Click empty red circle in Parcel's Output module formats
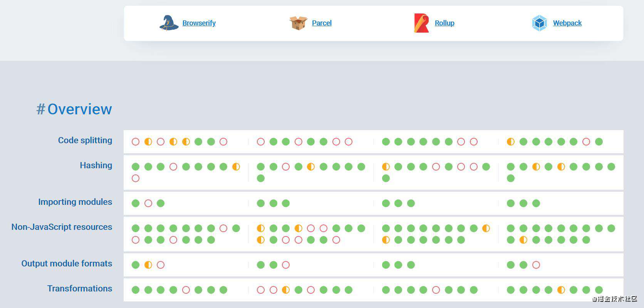Screen dimensions: 644x308 [286, 265]
